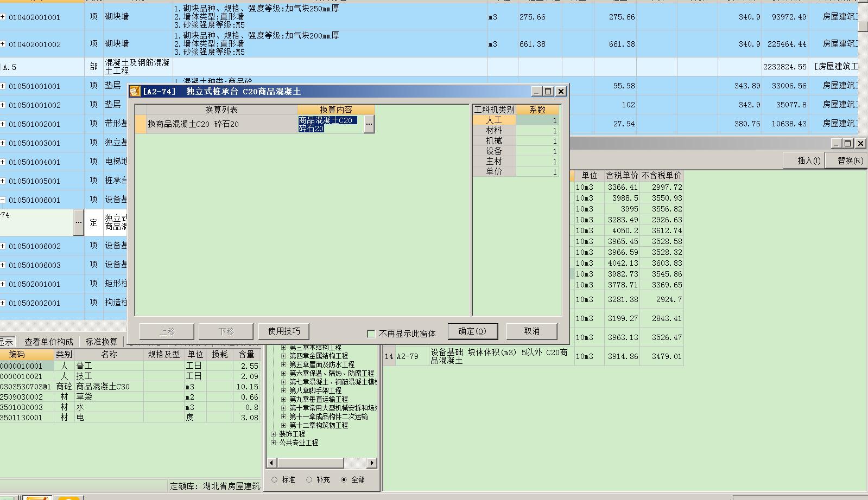
Task: Select the 补充 radio button
Action: (309, 479)
